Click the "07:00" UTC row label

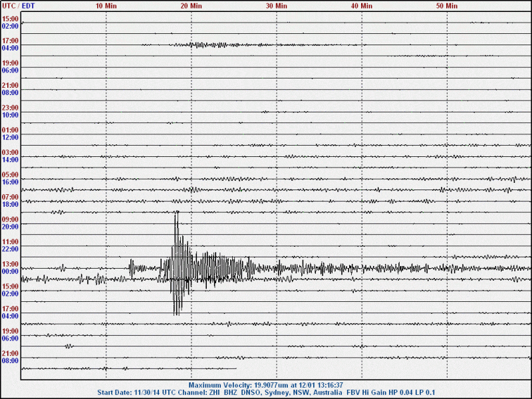tap(10, 197)
